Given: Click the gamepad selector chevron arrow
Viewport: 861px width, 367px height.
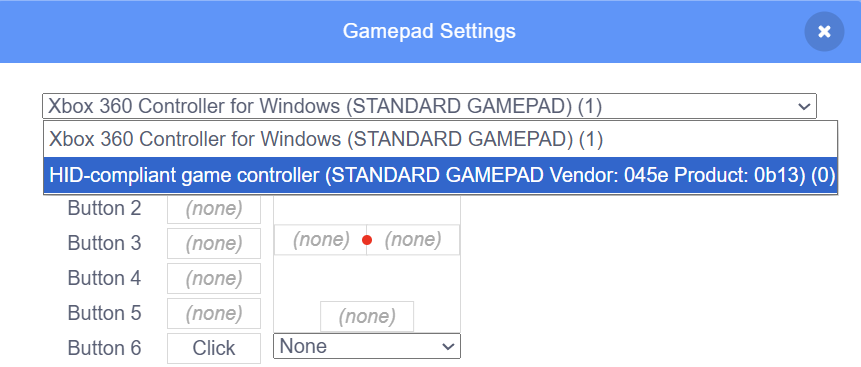Looking at the screenshot, I should tap(804, 106).
